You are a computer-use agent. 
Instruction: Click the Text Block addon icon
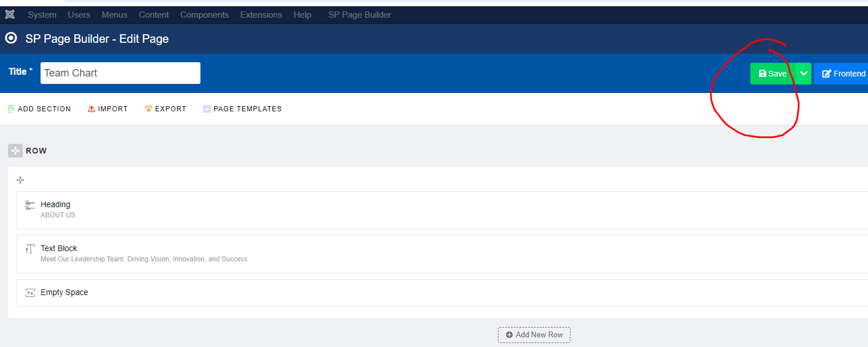click(x=30, y=249)
